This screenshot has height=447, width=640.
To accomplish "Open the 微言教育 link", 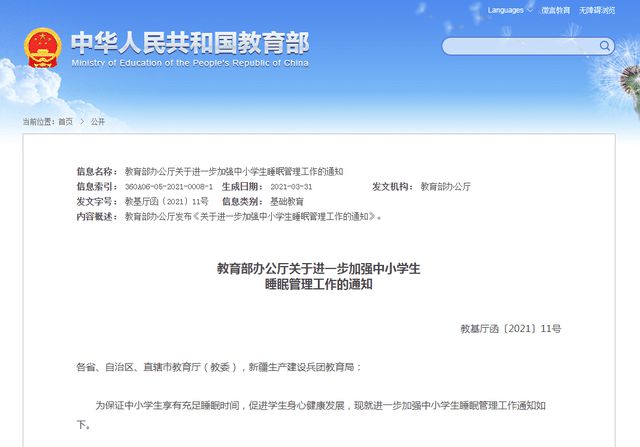I will click(556, 10).
